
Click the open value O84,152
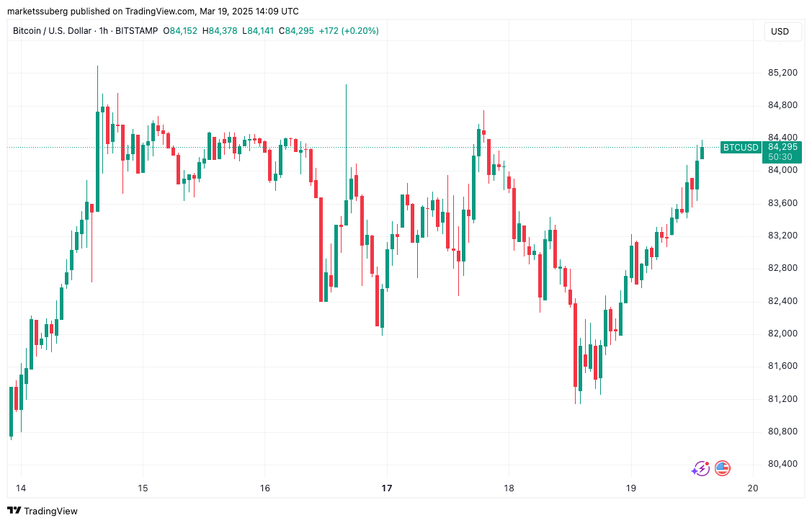pyautogui.click(x=180, y=31)
